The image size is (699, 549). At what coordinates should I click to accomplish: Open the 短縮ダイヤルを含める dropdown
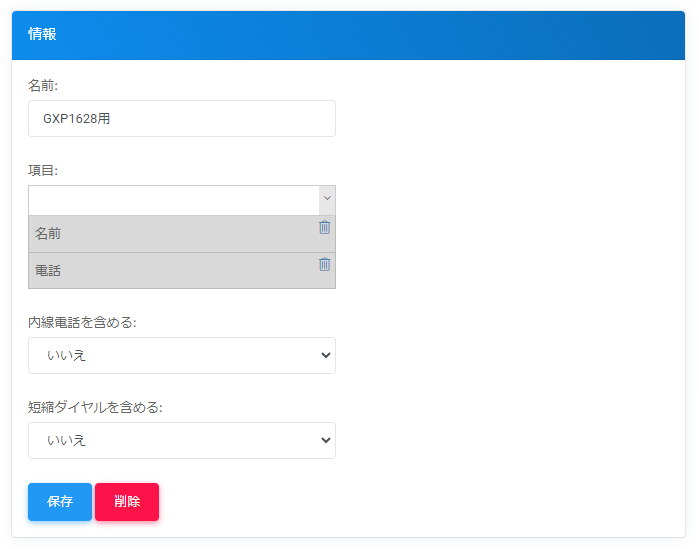pyautogui.click(x=181, y=440)
